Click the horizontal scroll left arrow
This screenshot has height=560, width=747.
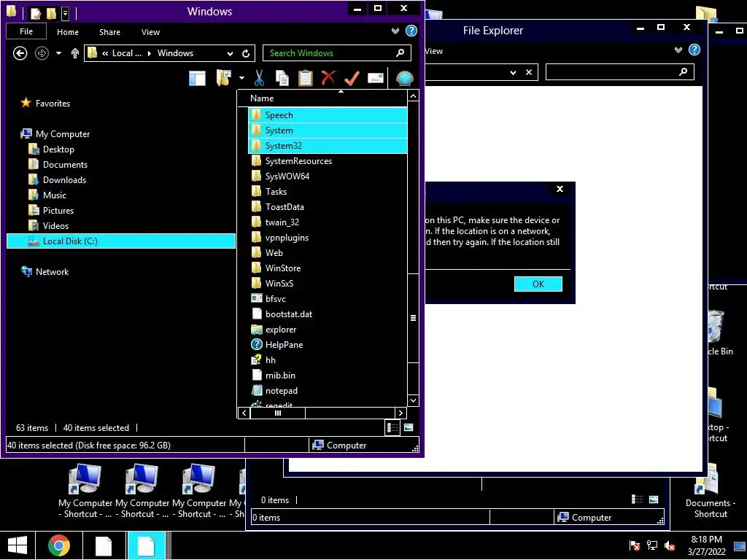pos(244,413)
